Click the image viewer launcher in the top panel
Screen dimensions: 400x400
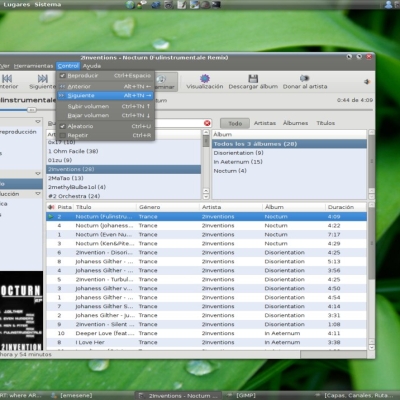(195, 5)
